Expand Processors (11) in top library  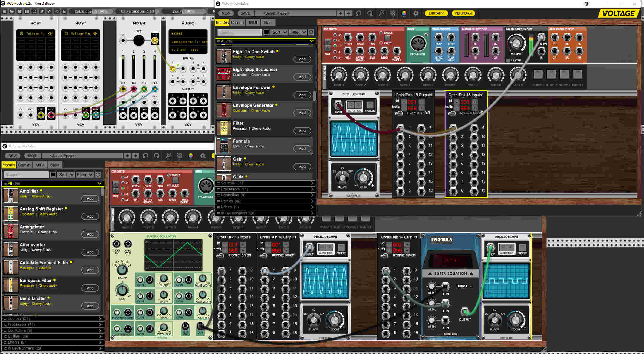coord(265,189)
